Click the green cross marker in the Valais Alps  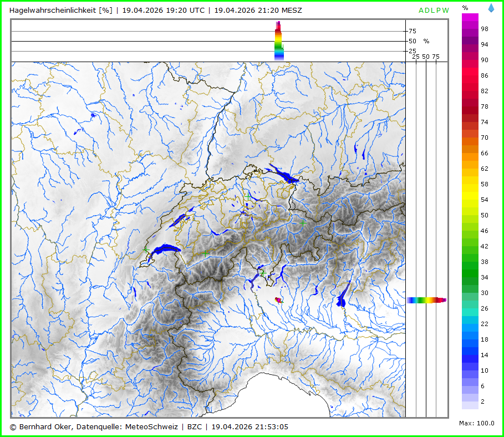pos(206,253)
